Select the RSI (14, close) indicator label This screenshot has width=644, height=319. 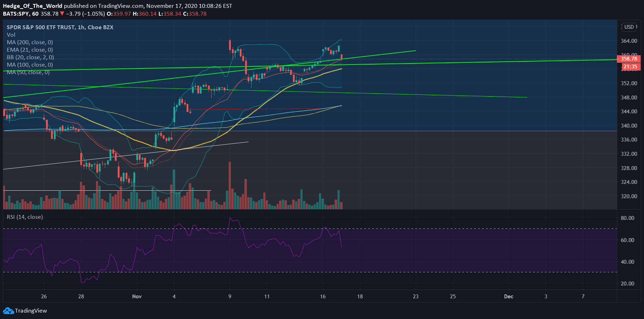(25, 217)
